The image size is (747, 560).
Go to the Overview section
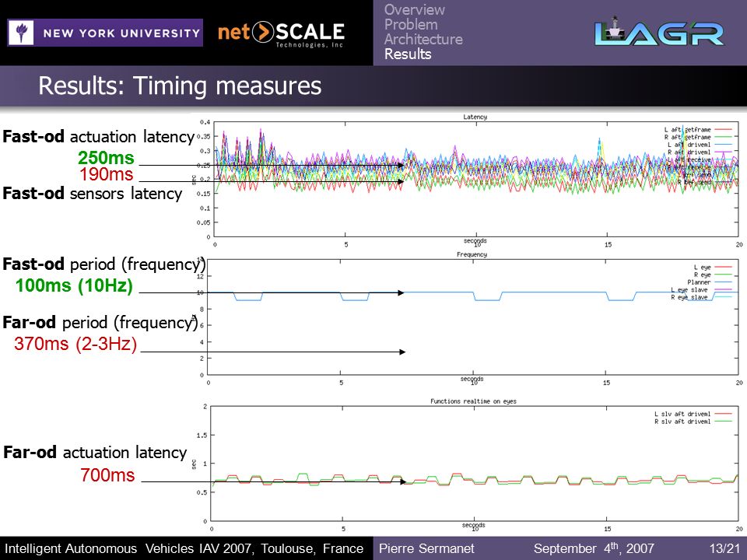click(415, 9)
